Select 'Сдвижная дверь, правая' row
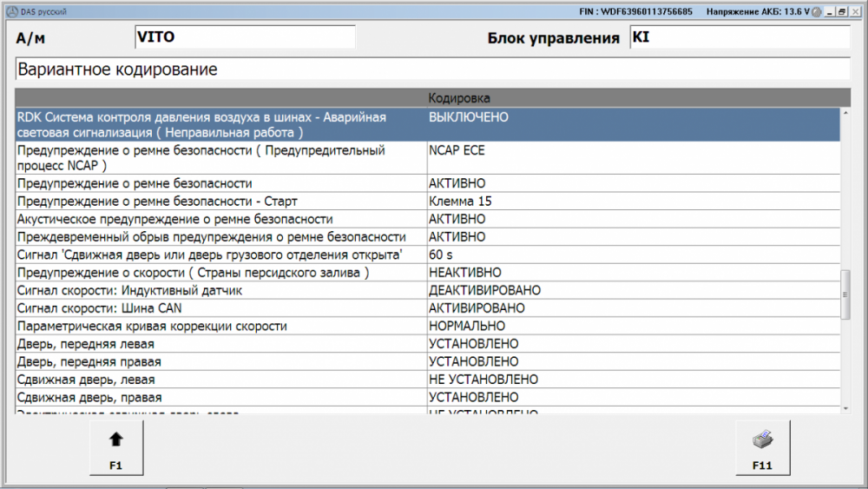The image size is (868, 489). 428,397
